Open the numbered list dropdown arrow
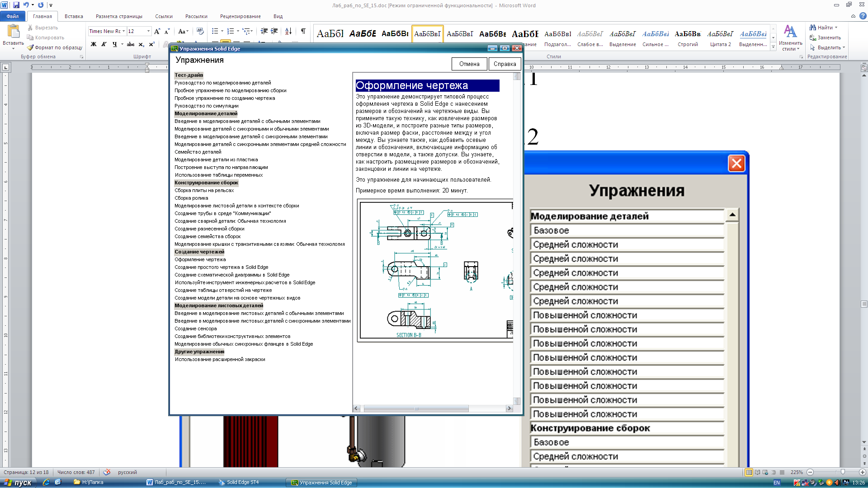This screenshot has height=488, width=868. pyautogui.click(x=237, y=31)
